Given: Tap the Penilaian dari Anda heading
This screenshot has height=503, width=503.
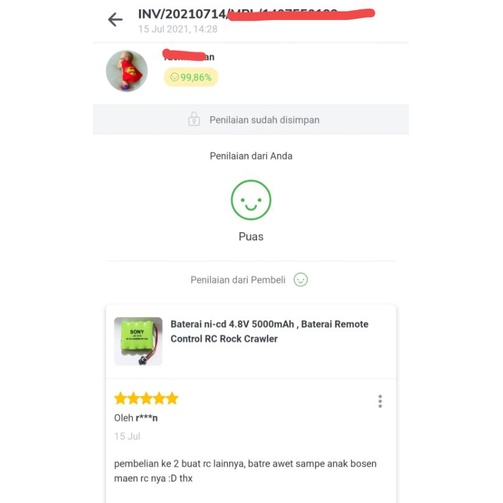Looking at the screenshot, I should (251, 156).
